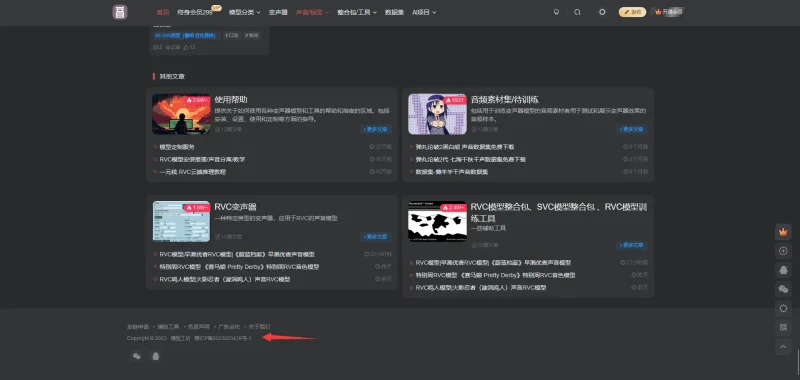800x380 pixels.
Task: Click the blue SVC模型 category tag
Action: (x=186, y=36)
